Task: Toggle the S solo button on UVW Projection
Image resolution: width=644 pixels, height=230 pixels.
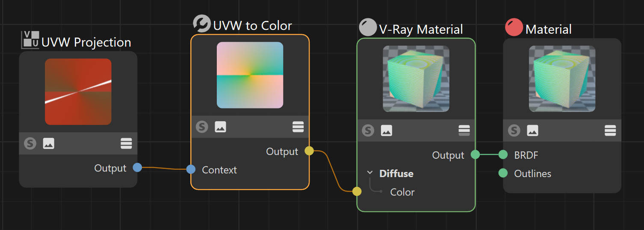Action: tap(30, 143)
